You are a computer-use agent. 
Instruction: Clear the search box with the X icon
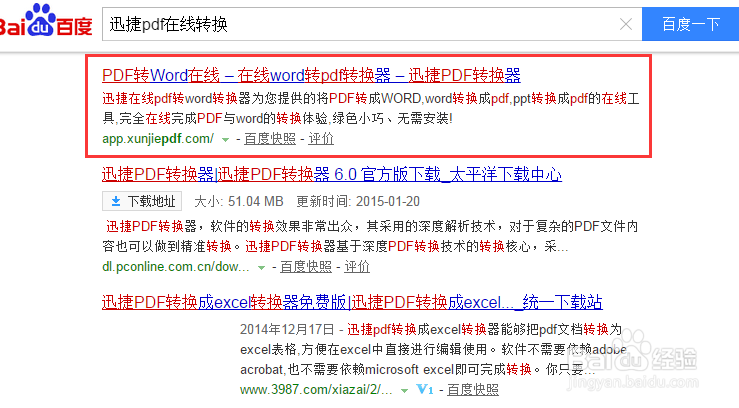[625, 24]
